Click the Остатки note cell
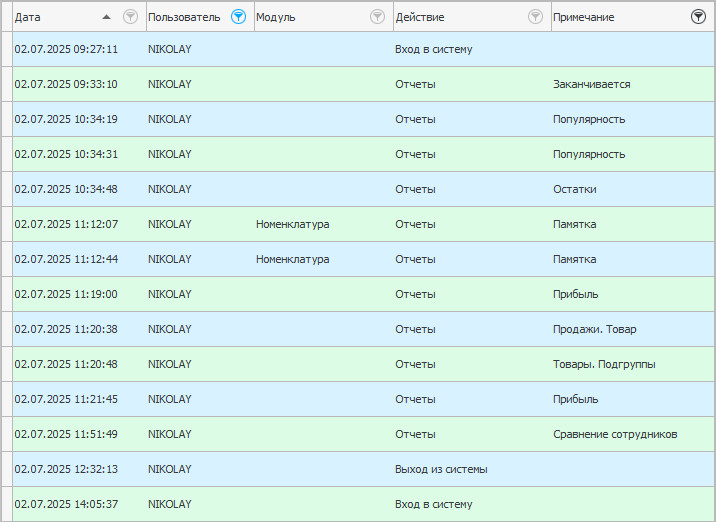Screen dimensions: 716x522 click(632, 189)
